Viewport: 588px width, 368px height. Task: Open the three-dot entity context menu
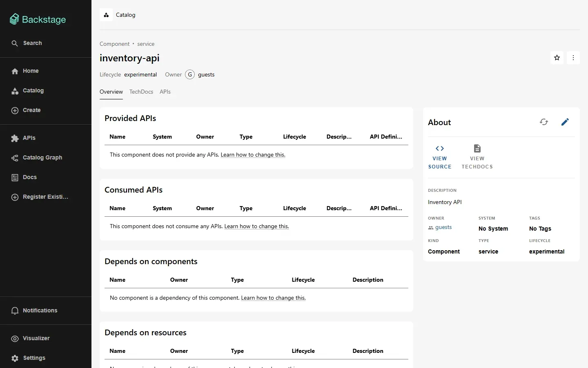[x=573, y=58]
